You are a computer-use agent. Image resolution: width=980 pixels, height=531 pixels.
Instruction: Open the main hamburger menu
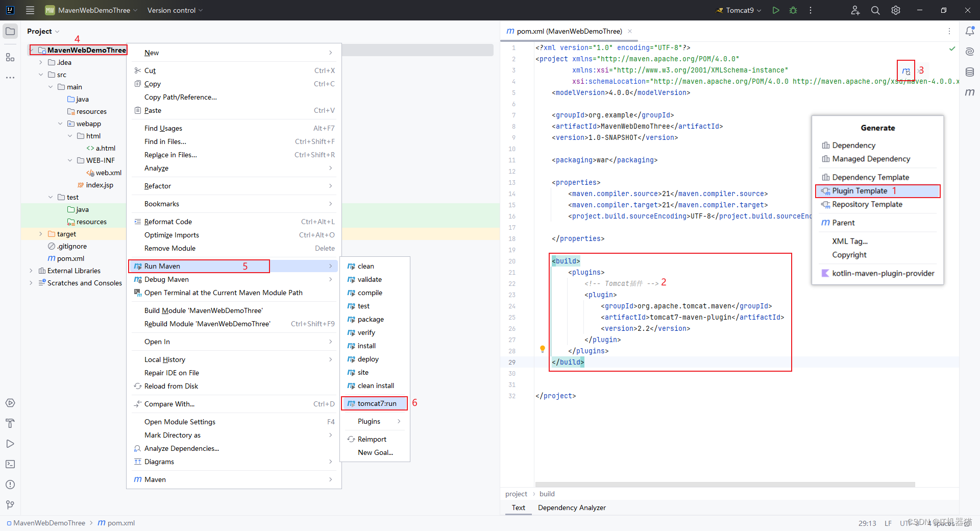pos(30,10)
